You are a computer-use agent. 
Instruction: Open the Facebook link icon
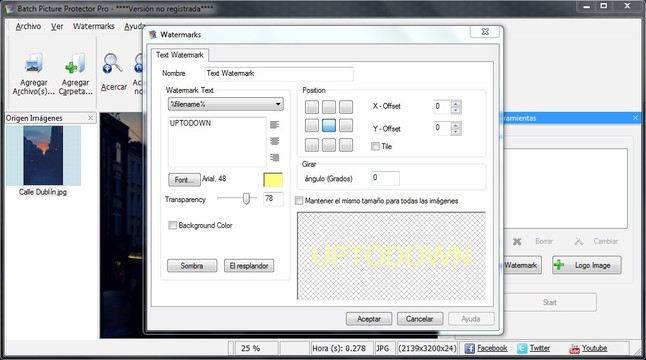coord(470,348)
